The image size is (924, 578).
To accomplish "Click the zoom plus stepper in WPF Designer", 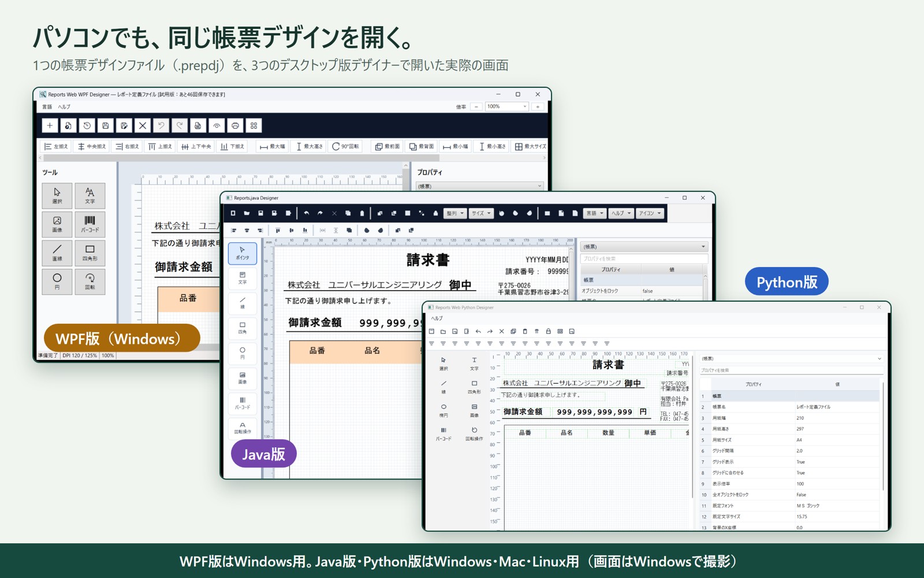I will click(538, 106).
